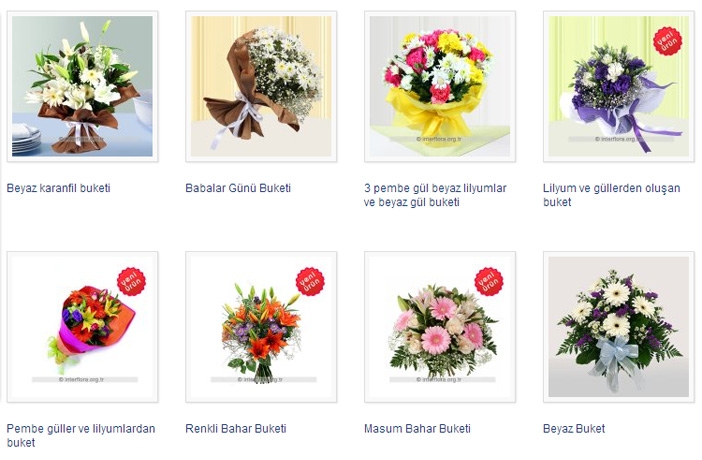
Task: Follow 'Pembe güller ve lilyumlardan buket' link
Action: point(81,436)
